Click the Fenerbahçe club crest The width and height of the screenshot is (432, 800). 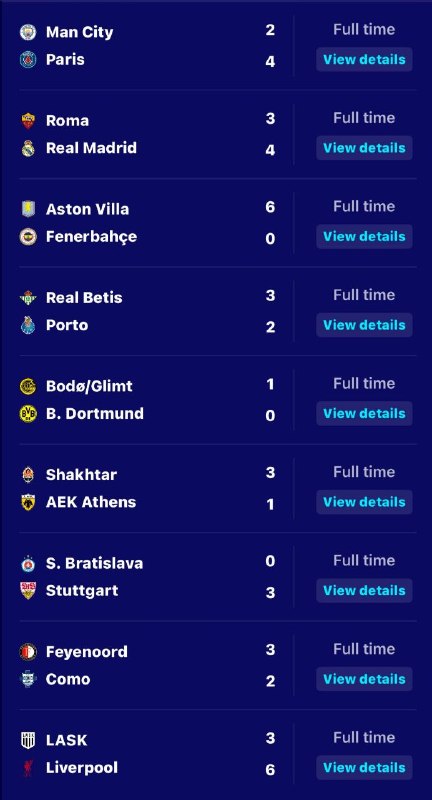pyautogui.click(x=28, y=237)
